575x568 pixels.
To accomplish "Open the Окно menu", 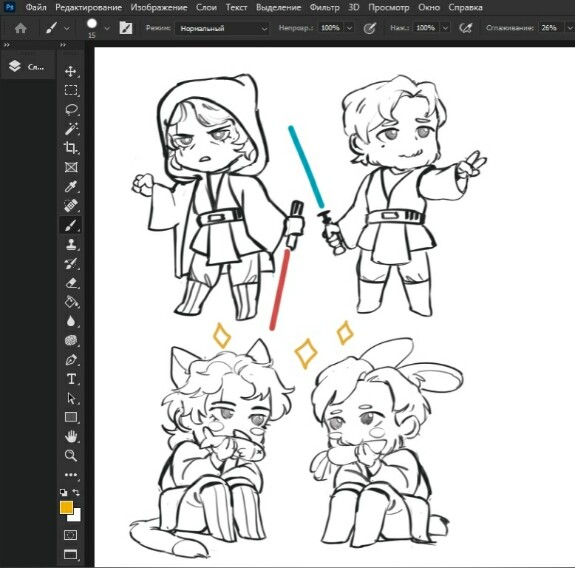I will 429,7.
